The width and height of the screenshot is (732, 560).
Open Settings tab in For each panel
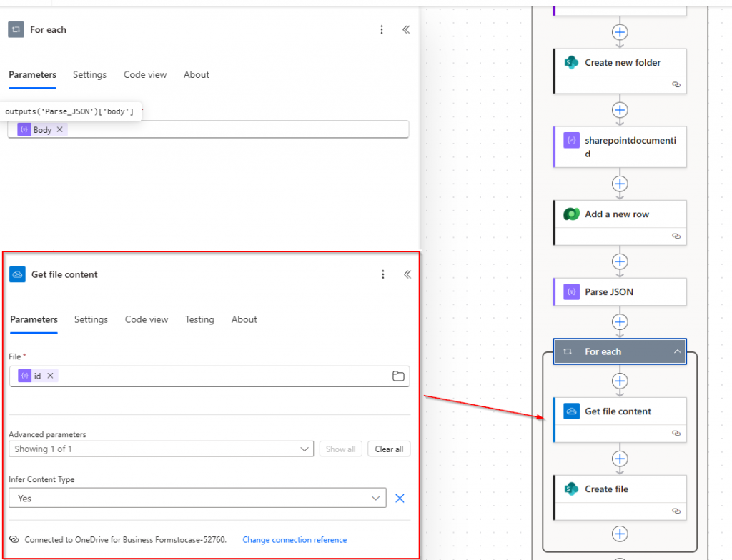point(89,74)
